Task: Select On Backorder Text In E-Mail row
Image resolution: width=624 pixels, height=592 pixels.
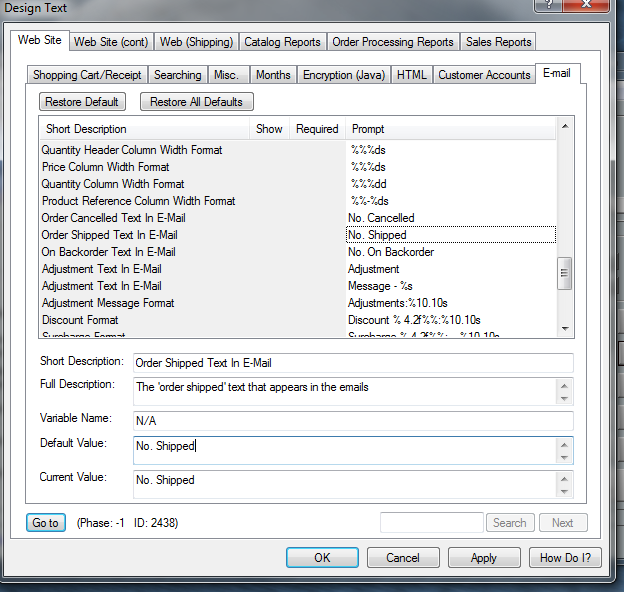Action: [108, 252]
